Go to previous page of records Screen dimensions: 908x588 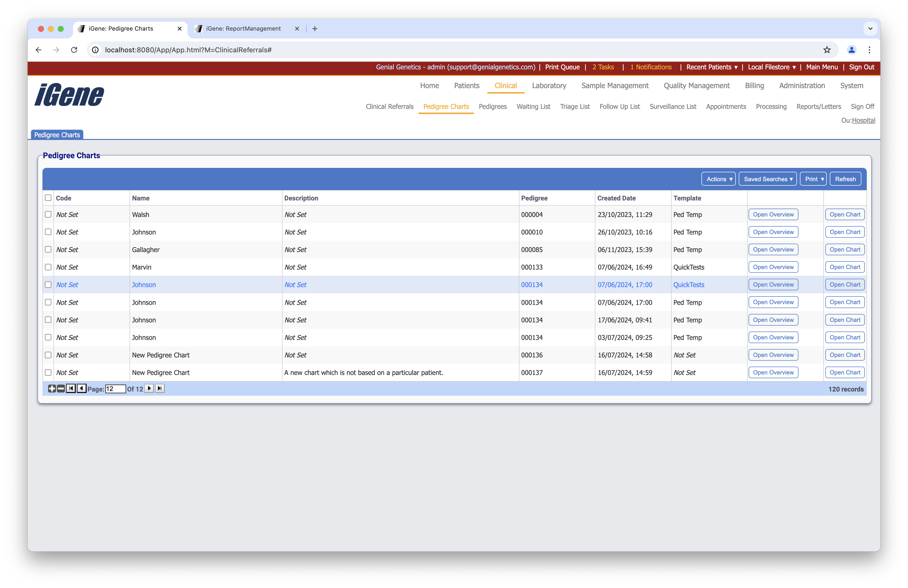coord(81,389)
